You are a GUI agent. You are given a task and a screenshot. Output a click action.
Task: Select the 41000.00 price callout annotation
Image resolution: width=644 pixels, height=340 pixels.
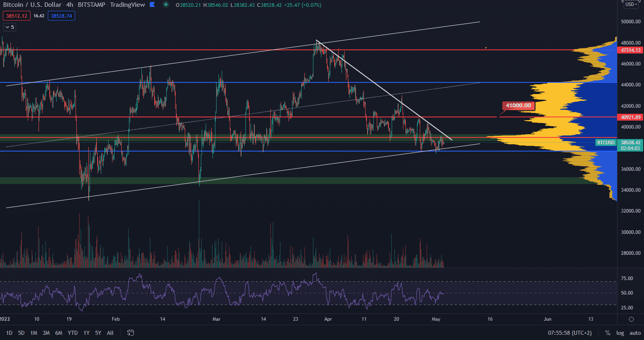(518, 106)
